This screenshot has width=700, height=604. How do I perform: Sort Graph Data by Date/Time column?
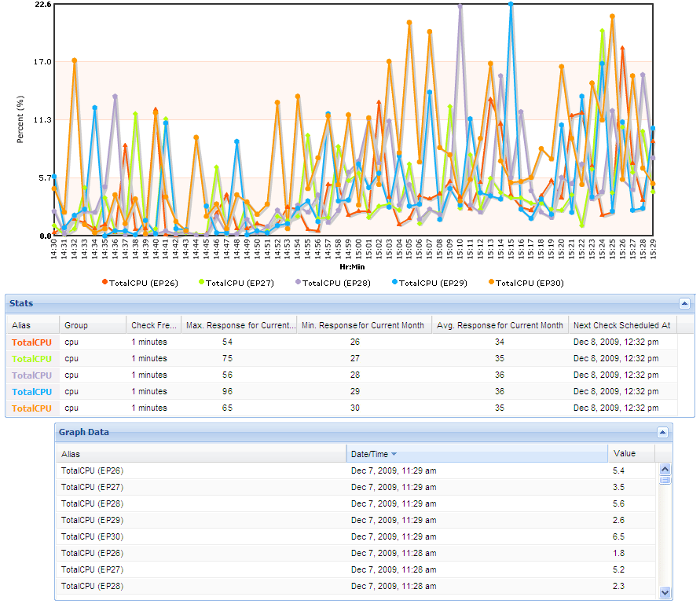477,454
